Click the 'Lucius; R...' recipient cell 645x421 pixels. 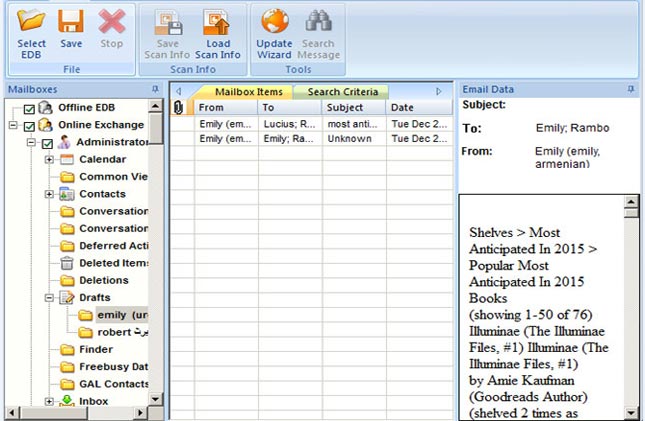(x=290, y=124)
